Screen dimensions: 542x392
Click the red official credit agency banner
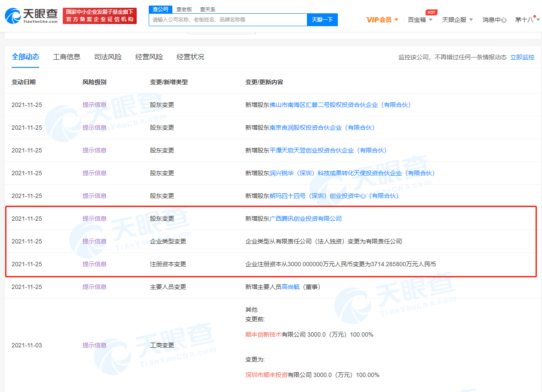[x=100, y=16]
